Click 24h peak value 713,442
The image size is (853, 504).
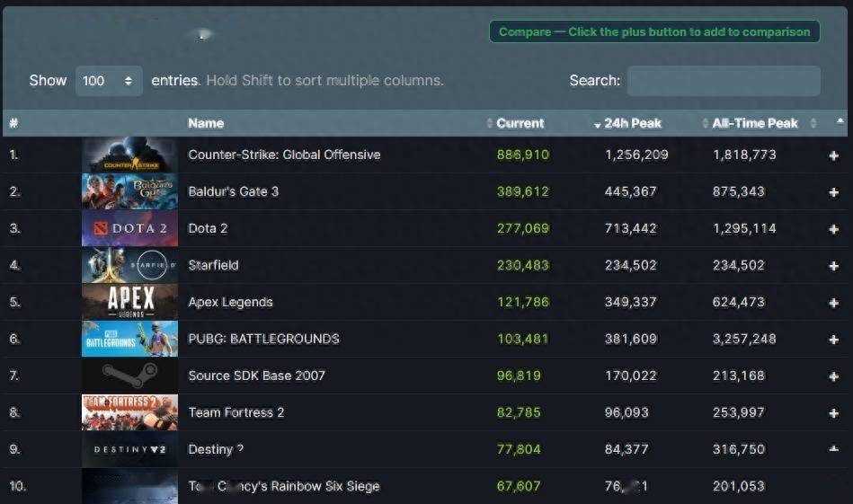tap(630, 228)
